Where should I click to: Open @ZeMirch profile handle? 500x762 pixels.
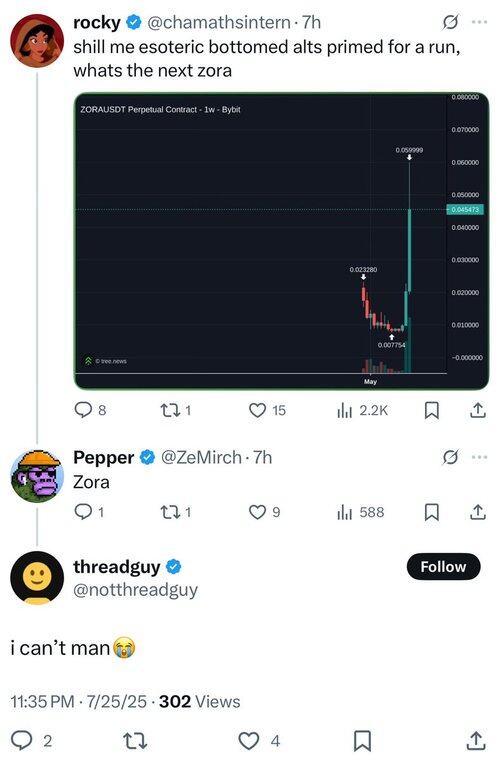(x=201, y=457)
